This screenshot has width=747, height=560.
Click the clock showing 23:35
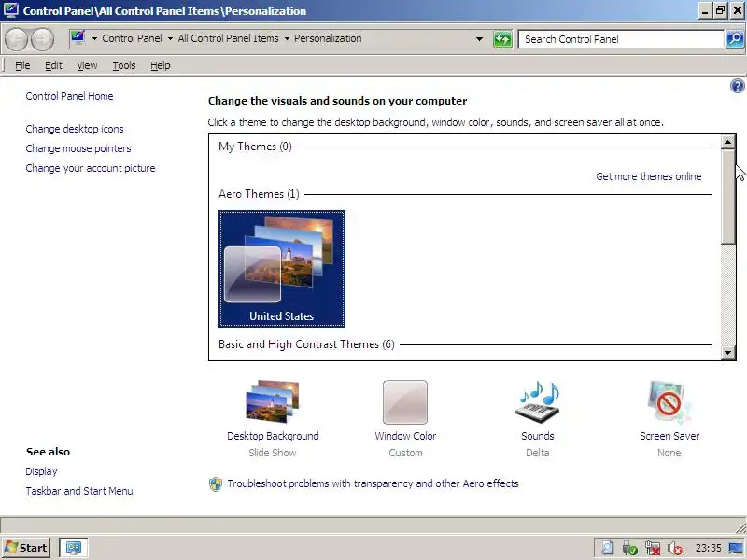tap(708, 548)
